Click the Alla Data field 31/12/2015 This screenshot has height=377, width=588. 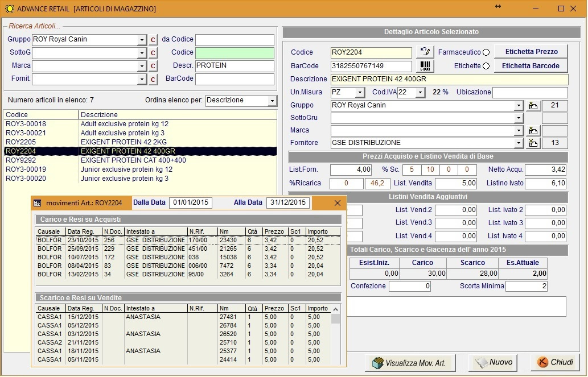coord(288,203)
